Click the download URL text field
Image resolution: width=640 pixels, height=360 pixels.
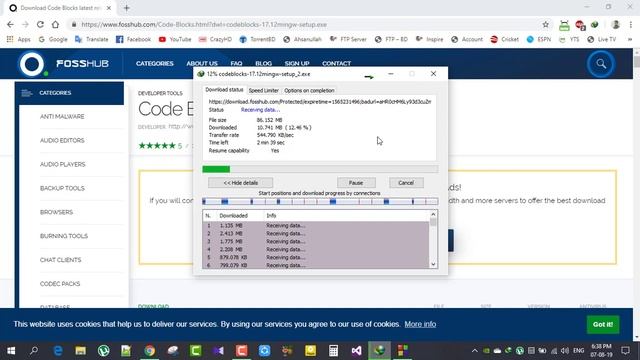tap(320, 102)
